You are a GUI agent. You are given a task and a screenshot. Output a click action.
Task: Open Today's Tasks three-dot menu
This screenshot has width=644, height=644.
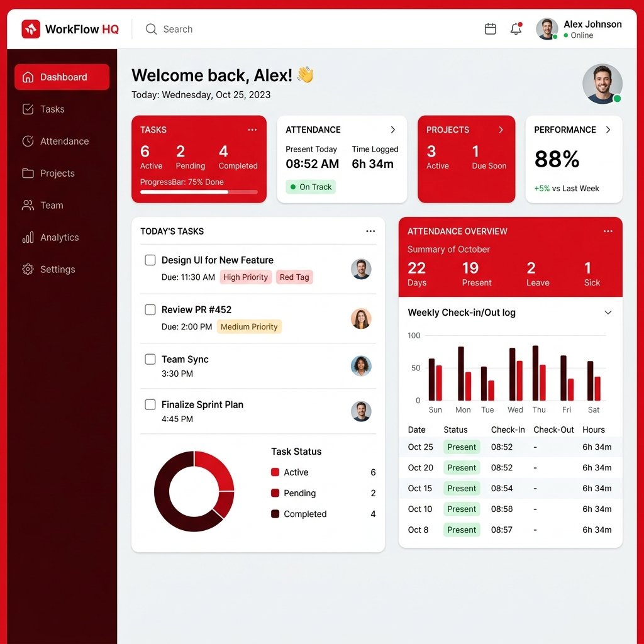(370, 231)
